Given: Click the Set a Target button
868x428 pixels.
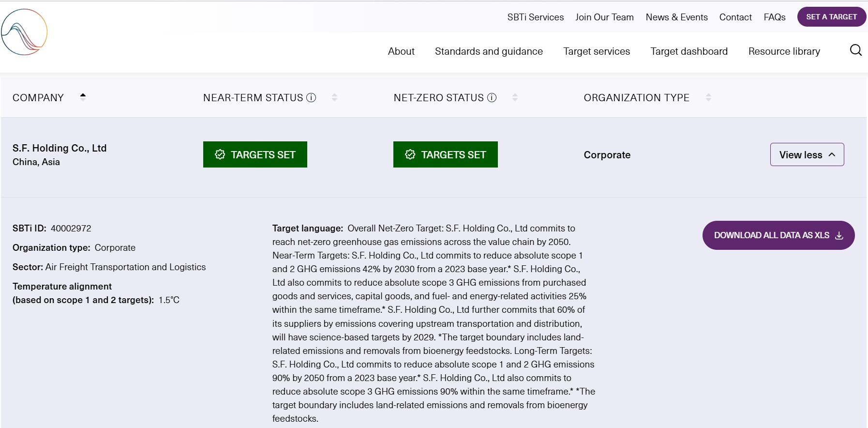Looking at the screenshot, I should 831,17.
